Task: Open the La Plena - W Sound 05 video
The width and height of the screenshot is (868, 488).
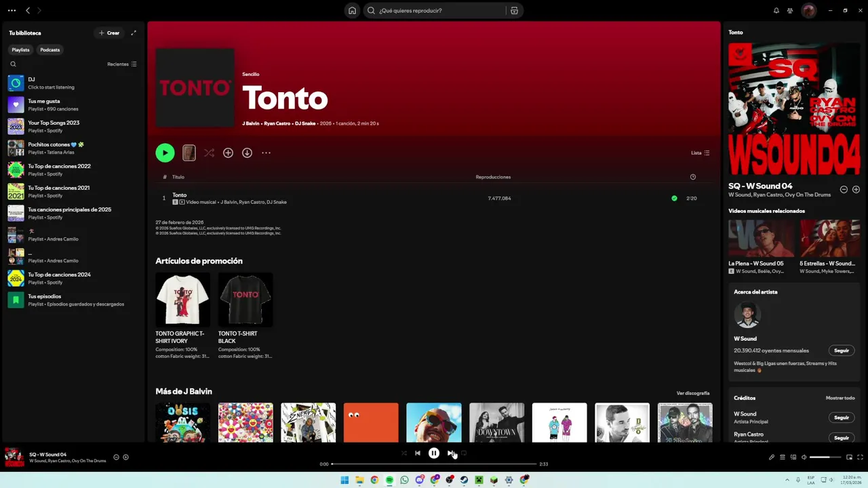Action: (x=762, y=247)
